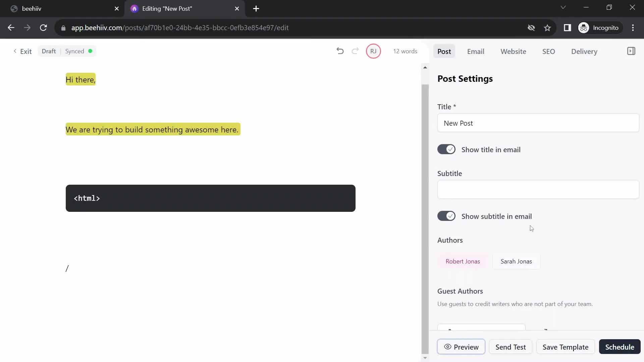This screenshot has width=644, height=362.
Task: Click the Send Test button
Action: 511,347
